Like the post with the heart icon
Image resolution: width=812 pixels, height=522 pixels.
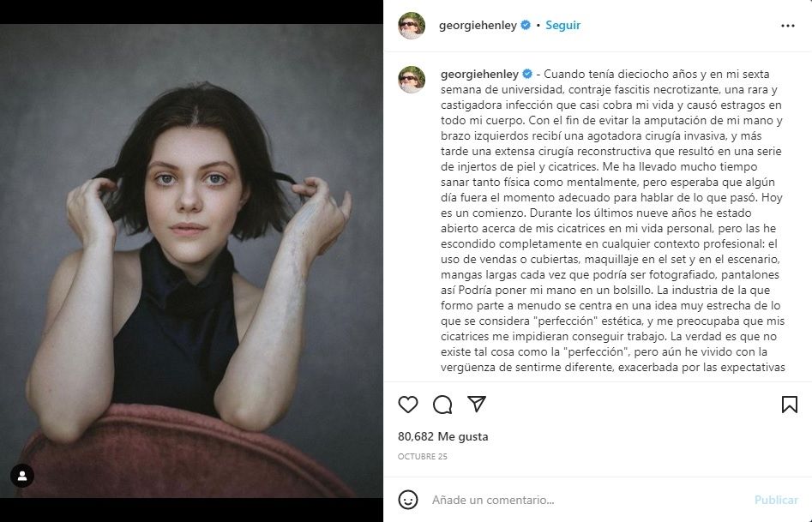click(408, 405)
